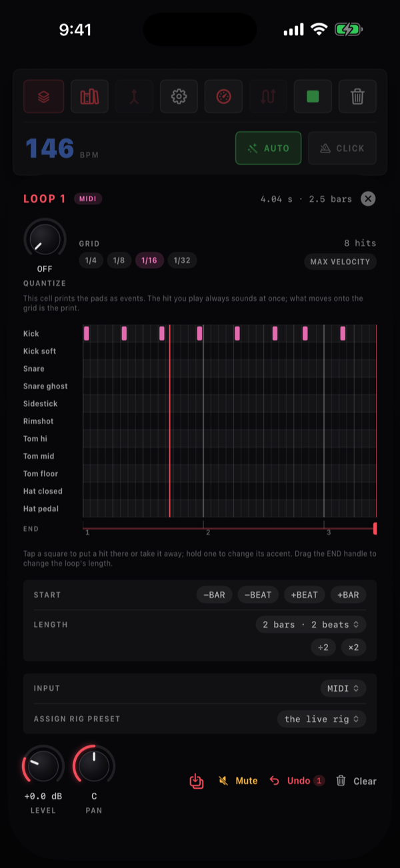Click the LEVEL knob

point(43,766)
